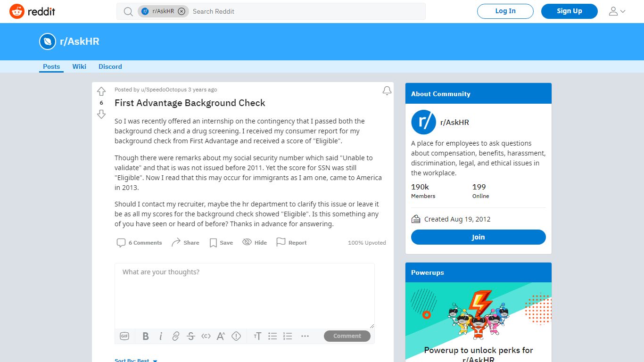Toggle bold formatting in comment editor

tap(146, 336)
